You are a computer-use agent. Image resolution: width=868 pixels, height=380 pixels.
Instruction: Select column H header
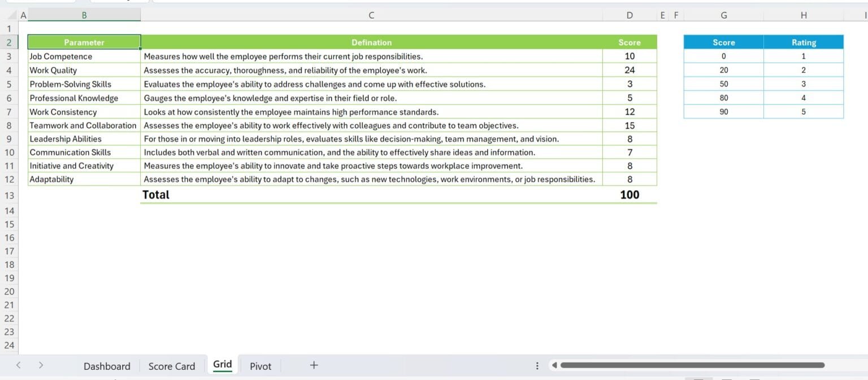[803, 15]
